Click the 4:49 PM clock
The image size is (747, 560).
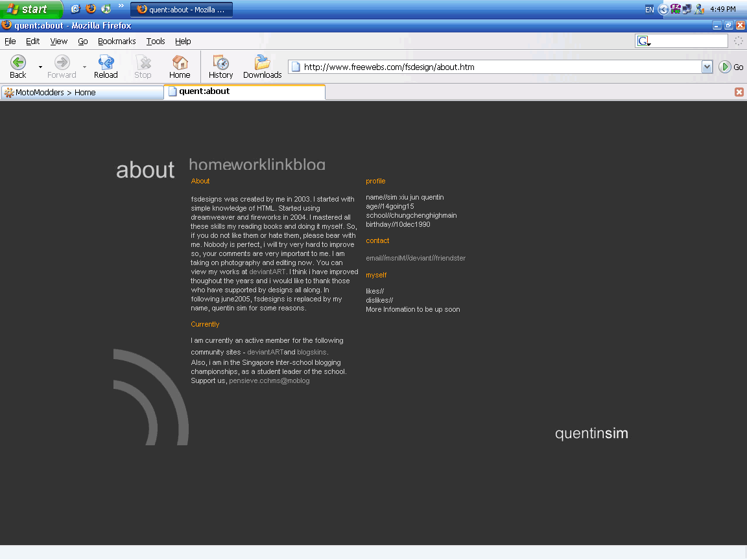pyautogui.click(x=723, y=9)
